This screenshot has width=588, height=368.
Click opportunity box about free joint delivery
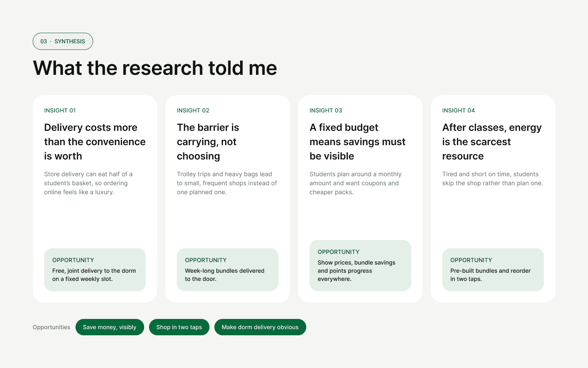(95, 269)
